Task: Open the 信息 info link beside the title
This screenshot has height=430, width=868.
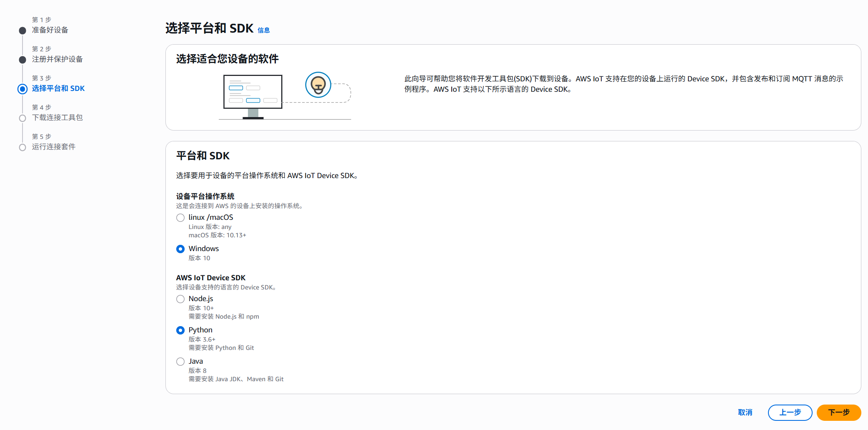Action: pos(263,30)
